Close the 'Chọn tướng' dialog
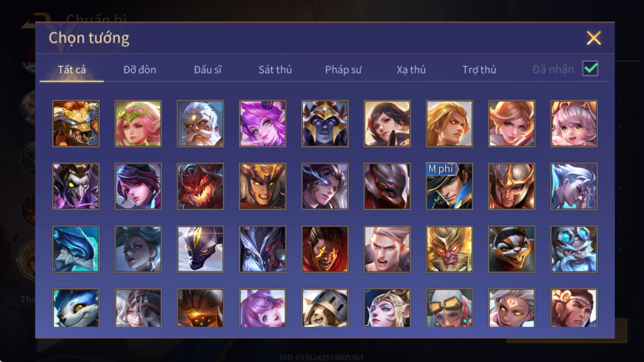The height and width of the screenshot is (362, 644). [594, 38]
